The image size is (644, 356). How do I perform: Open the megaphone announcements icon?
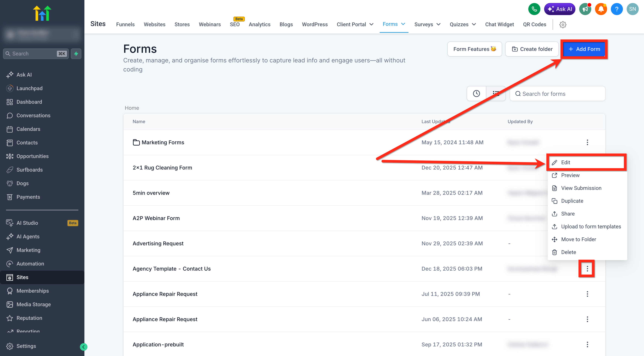(x=585, y=9)
